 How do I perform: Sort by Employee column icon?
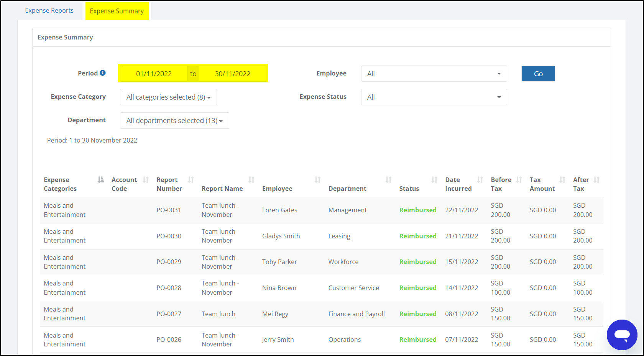pyautogui.click(x=318, y=180)
